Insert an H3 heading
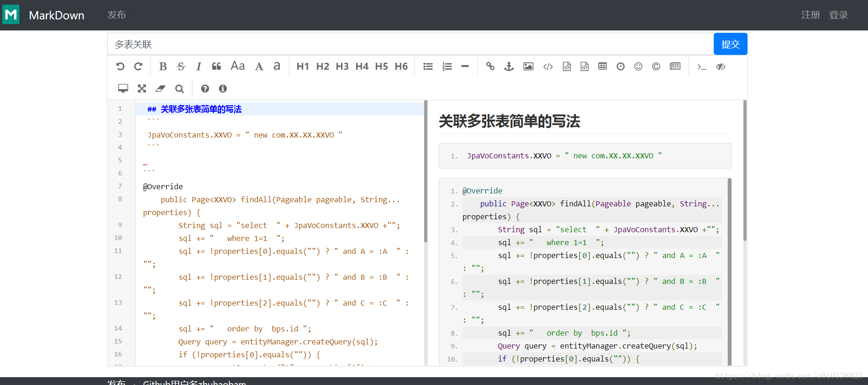Viewport: 868px width, 385px height. (x=342, y=66)
